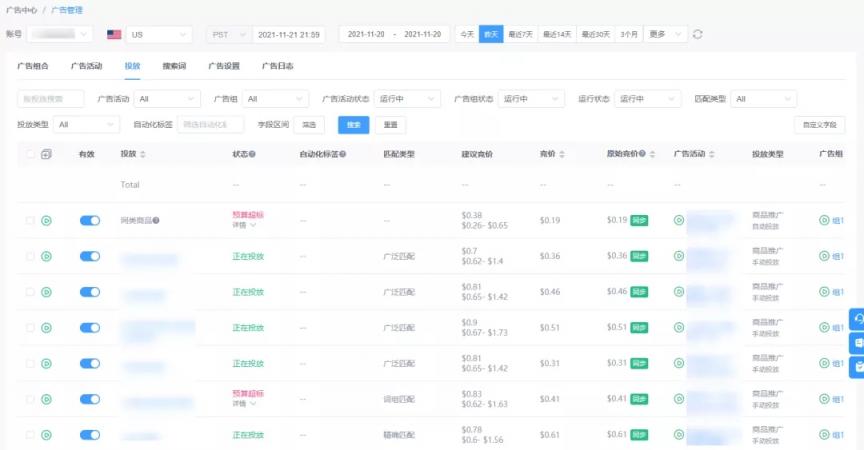The width and height of the screenshot is (864, 450).
Task: Click the green play icon left of 同类商品 row
Action: pyautogui.click(x=46, y=220)
